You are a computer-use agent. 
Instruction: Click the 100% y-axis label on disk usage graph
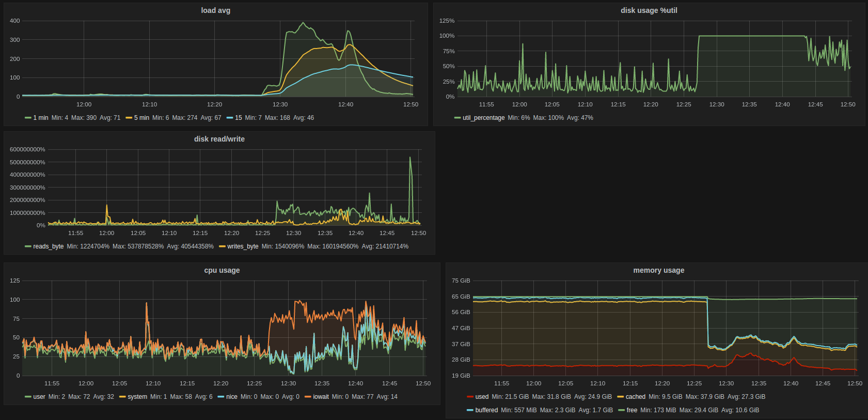pos(447,36)
